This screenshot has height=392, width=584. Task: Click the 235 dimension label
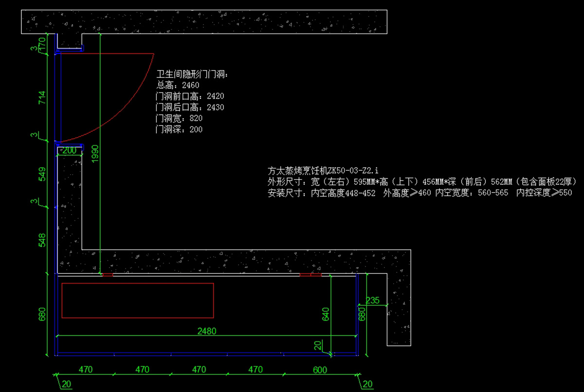[372, 301]
